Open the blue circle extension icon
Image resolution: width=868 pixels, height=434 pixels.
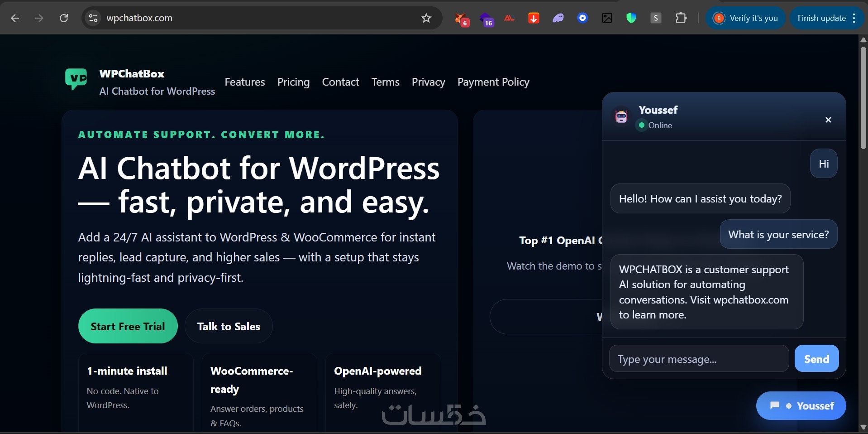pyautogui.click(x=583, y=18)
